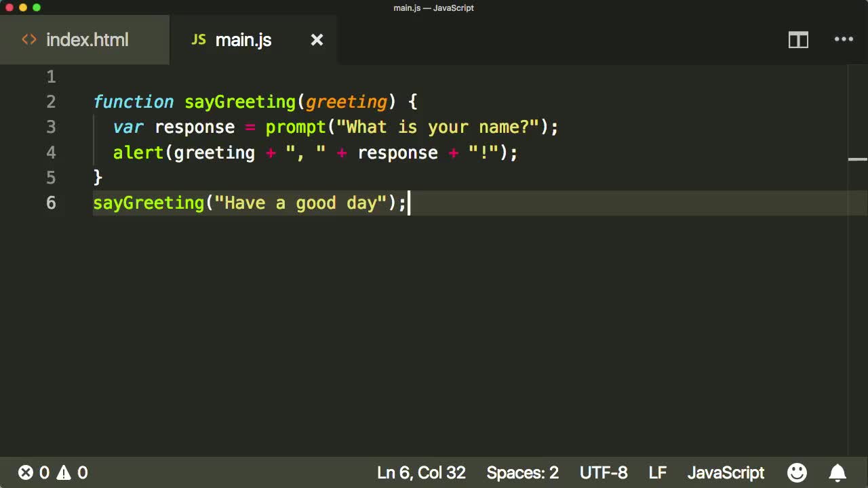Open the notifications bell
Image resolution: width=868 pixels, height=488 pixels.
click(838, 472)
